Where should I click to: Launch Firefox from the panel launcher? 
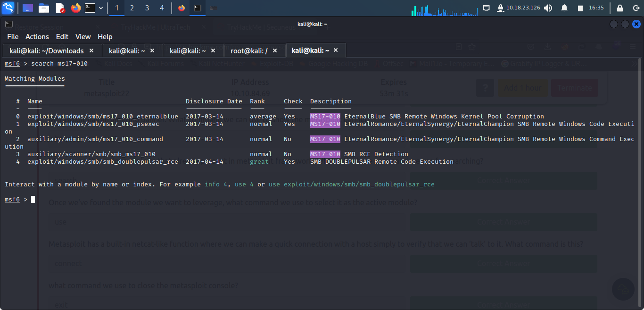click(x=76, y=8)
